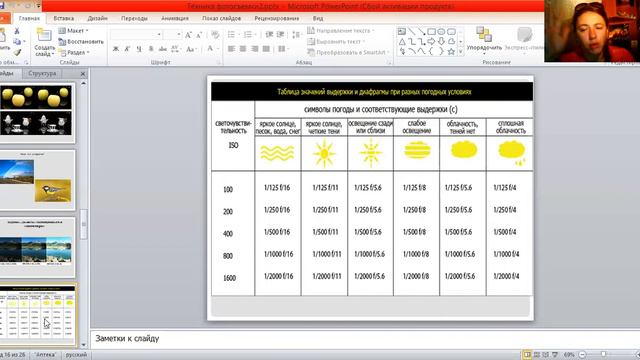Select the text box shape in shapes gallery

coord(402,32)
